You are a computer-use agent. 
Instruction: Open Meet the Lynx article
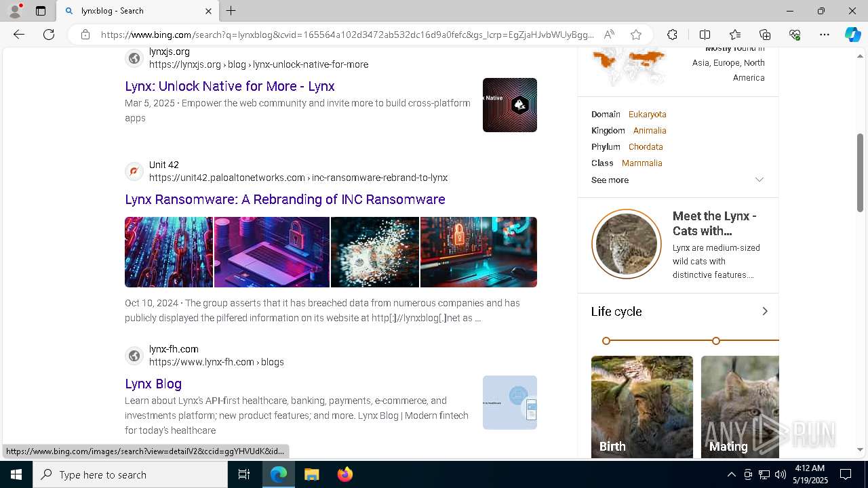pos(715,223)
